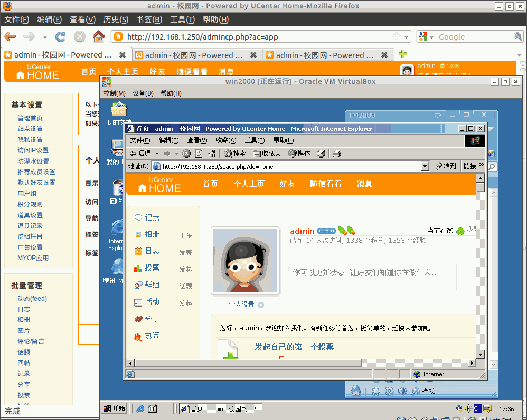Click the IE vertical scrollbar down arrow
The width and height of the screenshot is (527, 420).
click(481, 354)
